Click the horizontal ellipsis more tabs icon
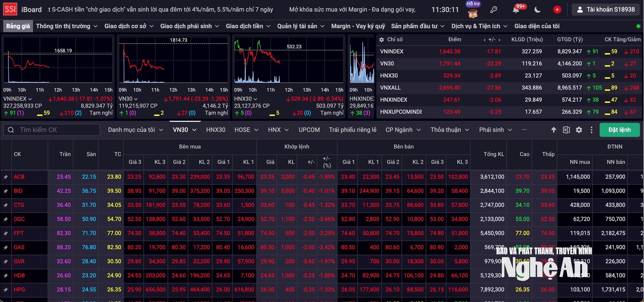Screen dimensions: 644x302 524,130
